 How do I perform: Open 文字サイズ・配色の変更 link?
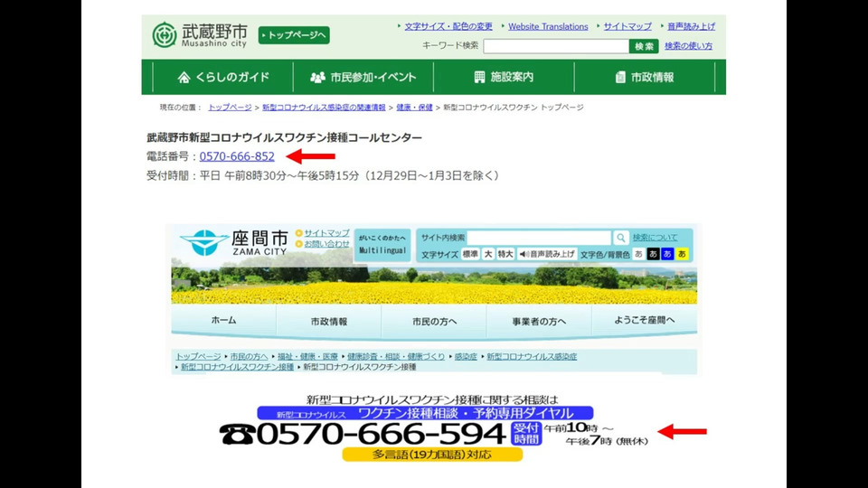pos(448,26)
